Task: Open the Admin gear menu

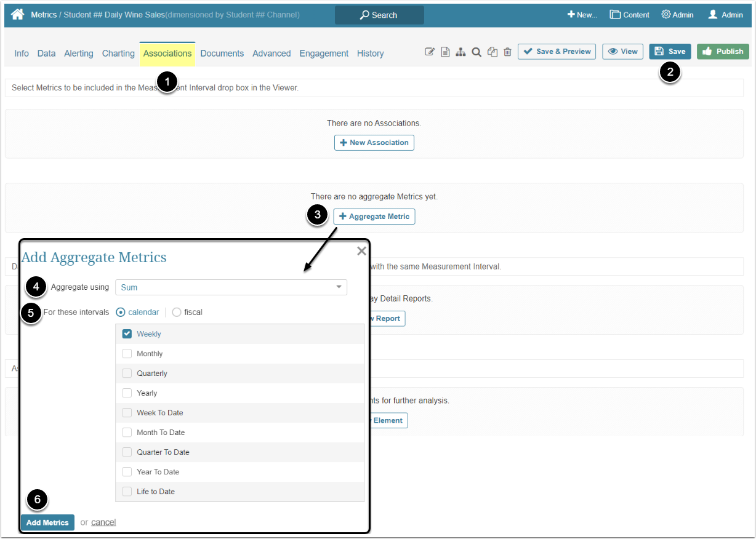Action: point(677,15)
